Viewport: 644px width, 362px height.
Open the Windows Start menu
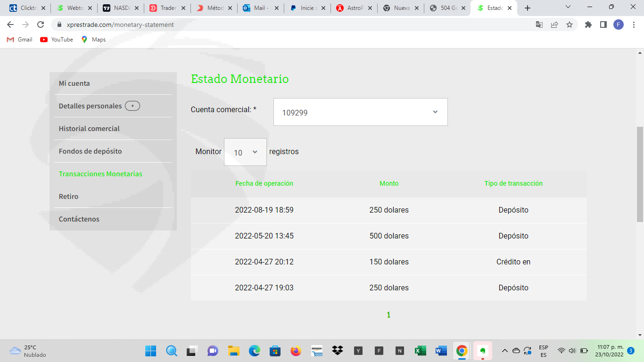(151, 351)
